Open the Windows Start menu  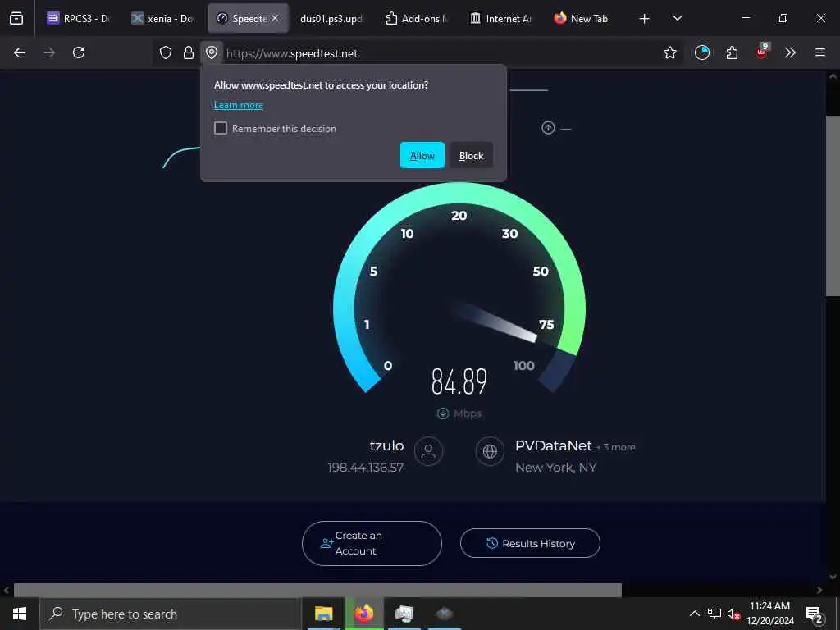point(20,614)
